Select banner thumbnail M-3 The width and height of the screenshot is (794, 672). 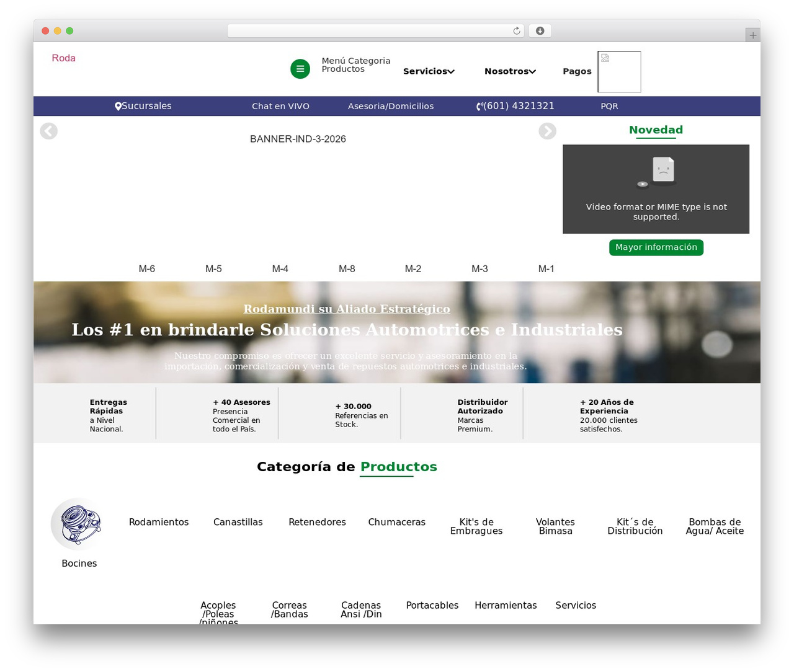(480, 269)
